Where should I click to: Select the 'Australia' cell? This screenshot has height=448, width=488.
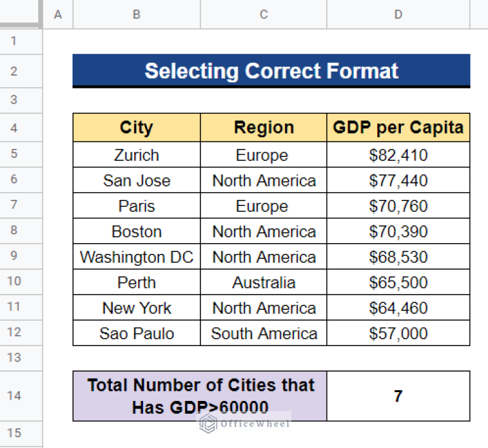click(263, 283)
